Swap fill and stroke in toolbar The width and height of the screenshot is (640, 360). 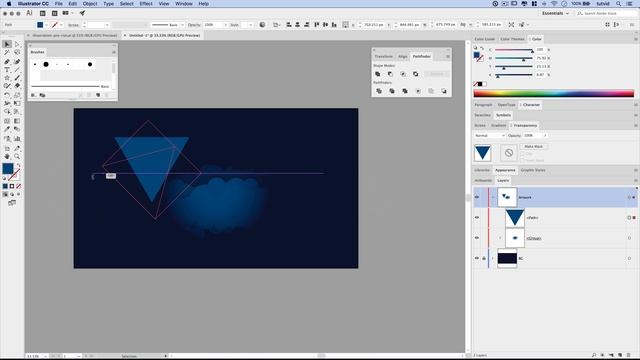click(x=18, y=165)
